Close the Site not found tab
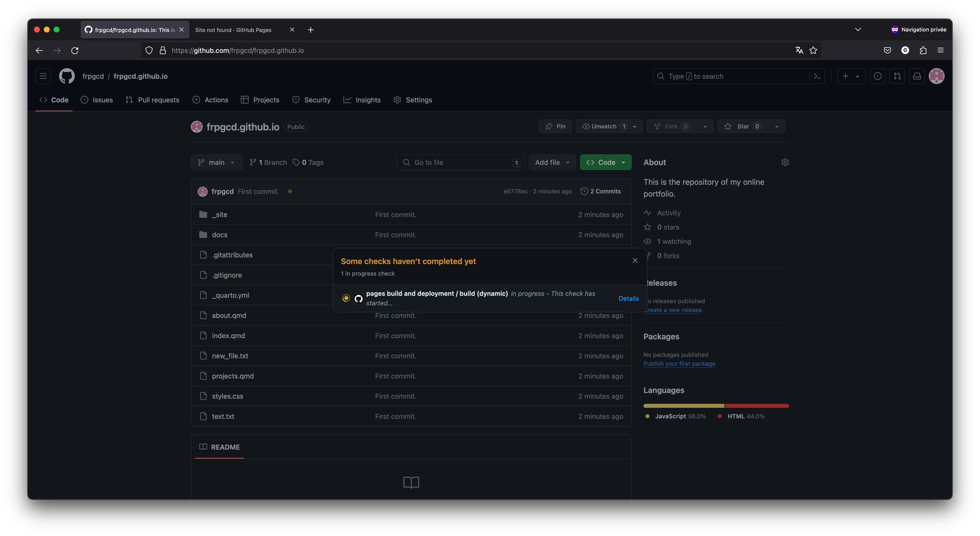 click(292, 29)
